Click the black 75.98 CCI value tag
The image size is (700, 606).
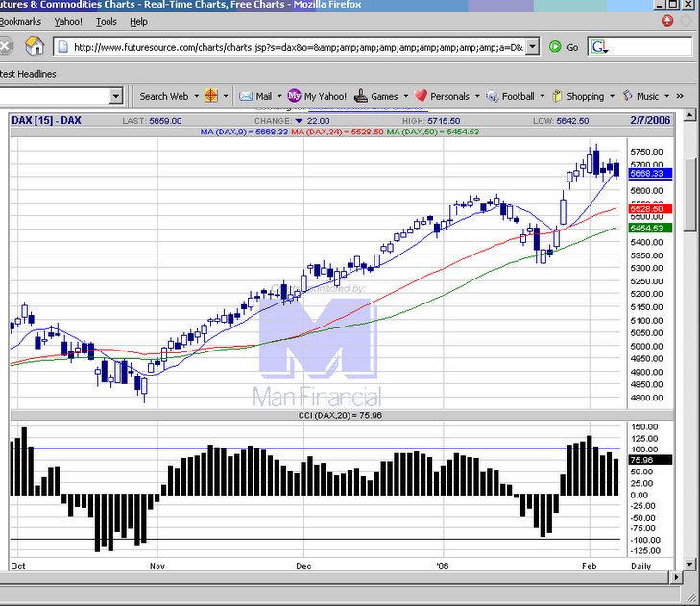[650, 460]
